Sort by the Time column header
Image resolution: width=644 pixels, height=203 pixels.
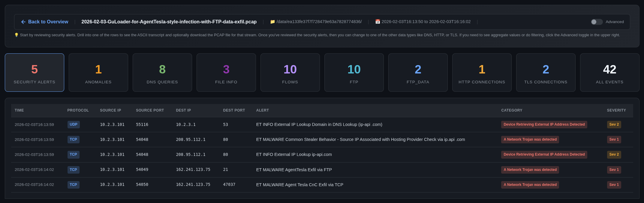coord(19,110)
